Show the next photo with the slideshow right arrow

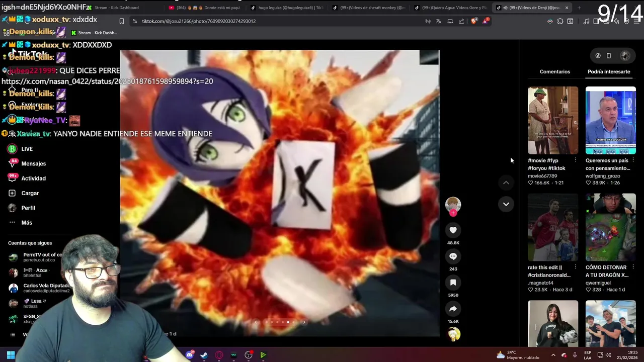(x=304, y=322)
